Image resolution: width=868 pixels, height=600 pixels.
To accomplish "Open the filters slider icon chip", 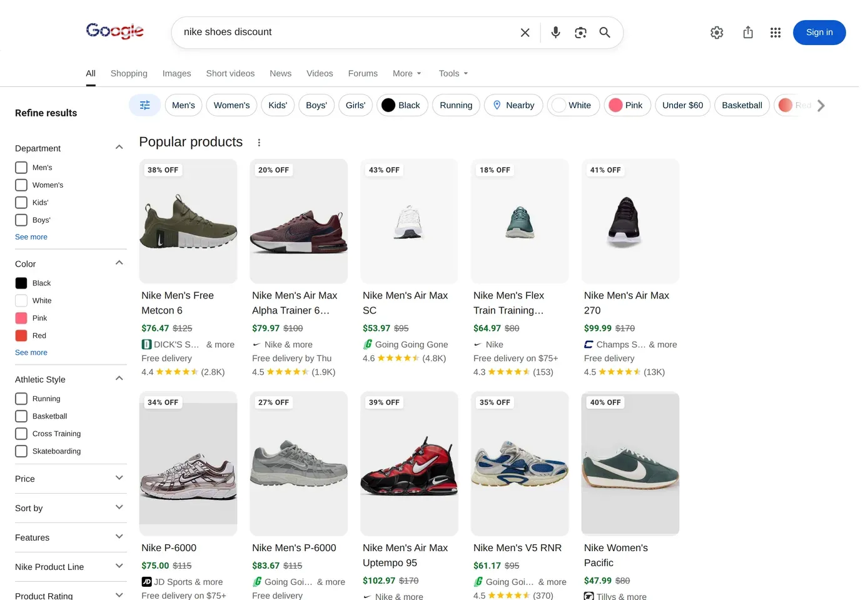I will tap(144, 105).
